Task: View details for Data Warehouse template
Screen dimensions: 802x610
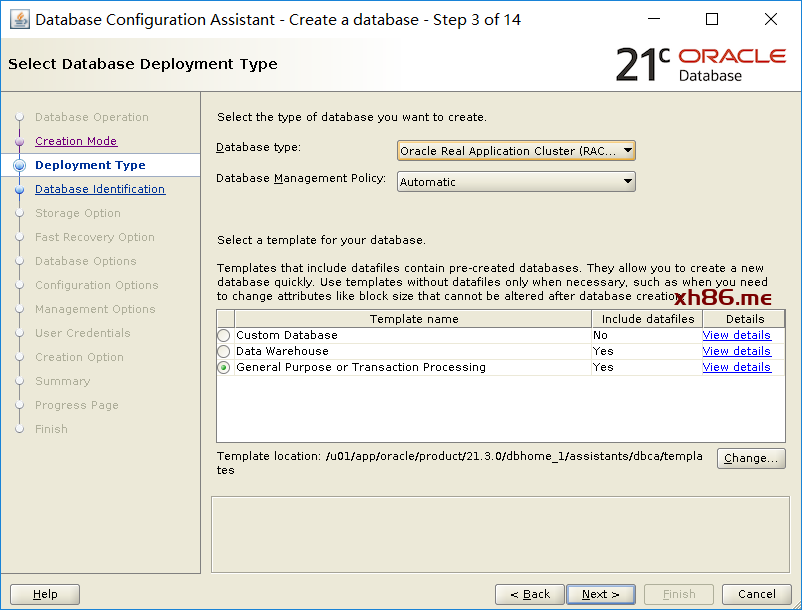Action: point(736,352)
